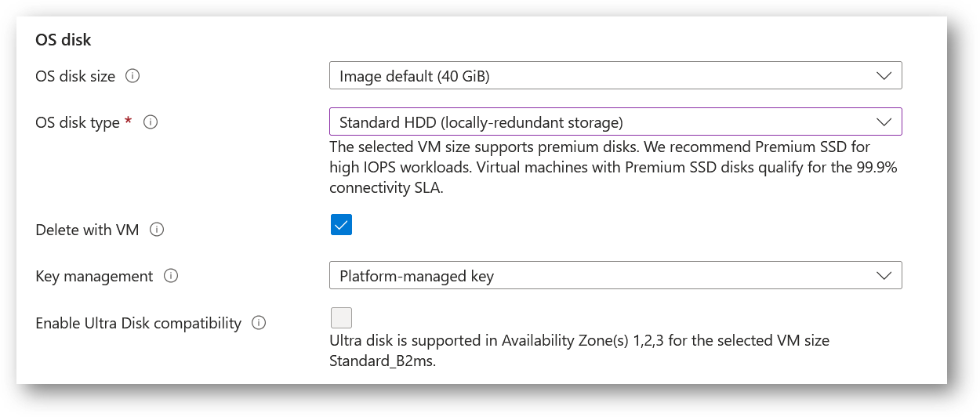Viewport: 980px width, 417px height.
Task: Click the OS disk section heading
Action: tap(64, 40)
